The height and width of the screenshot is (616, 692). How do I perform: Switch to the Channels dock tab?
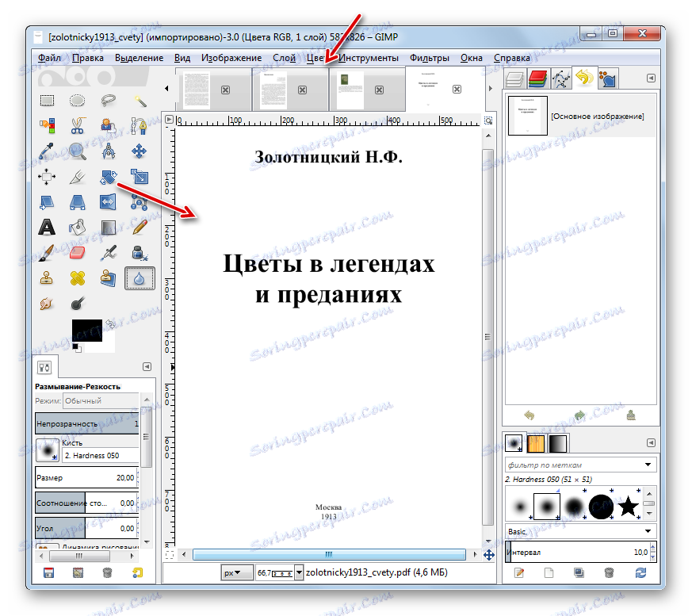coord(537,79)
